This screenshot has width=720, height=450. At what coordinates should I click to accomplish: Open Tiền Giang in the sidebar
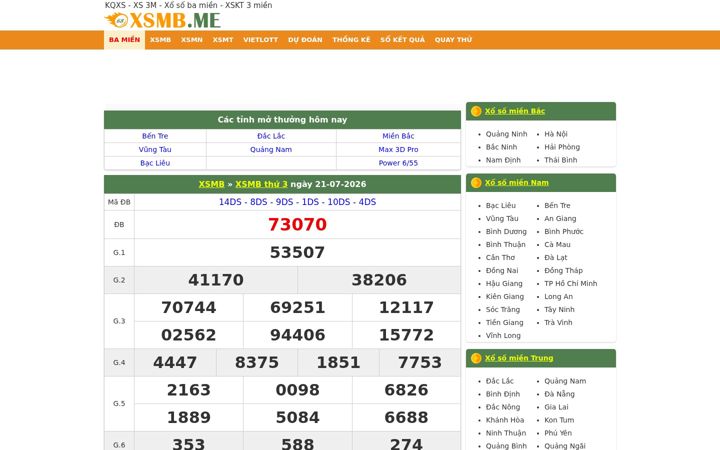[x=505, y=322]
